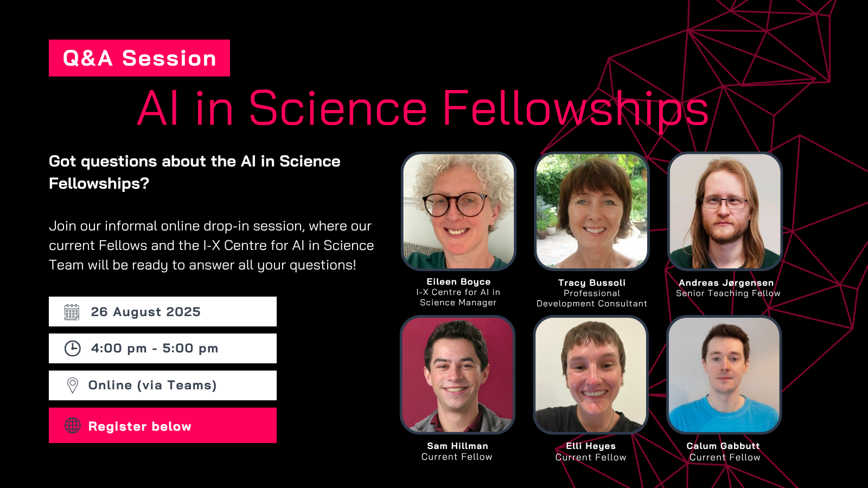Click the 26 August 2025 date box
This screenshot has height=488, width=868.
click(163, 312)
